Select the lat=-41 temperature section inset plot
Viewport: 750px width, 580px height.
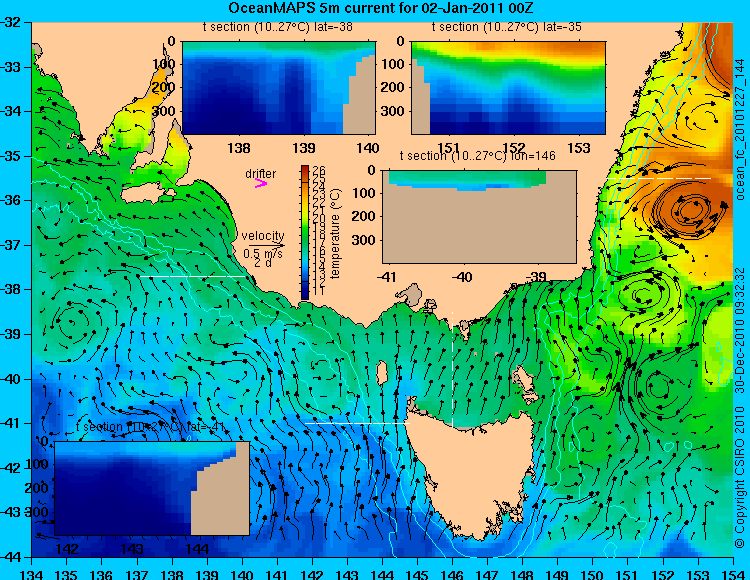click(x=152, y=489)
